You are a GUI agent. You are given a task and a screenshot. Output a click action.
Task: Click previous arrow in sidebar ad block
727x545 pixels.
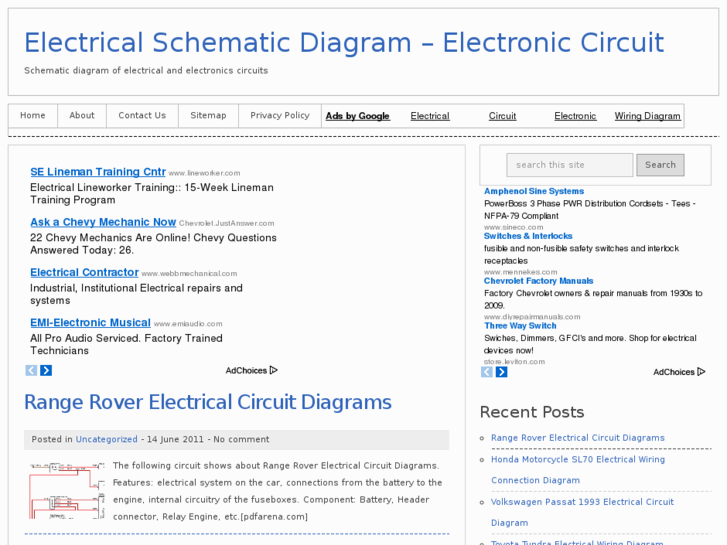487,372
